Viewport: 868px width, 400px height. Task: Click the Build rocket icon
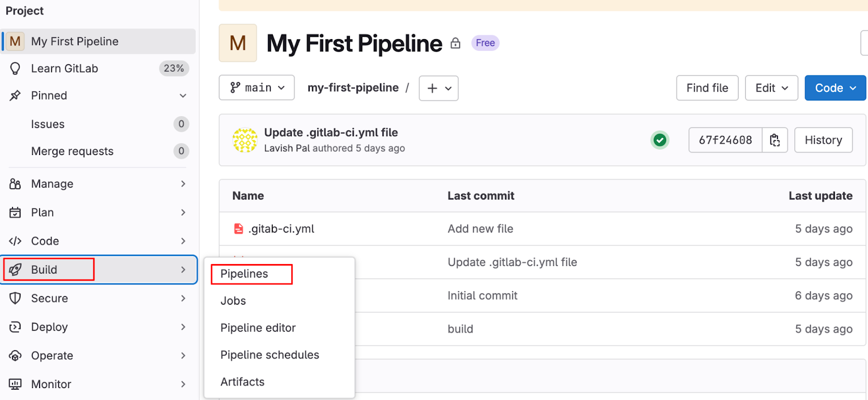pos(15,269)
